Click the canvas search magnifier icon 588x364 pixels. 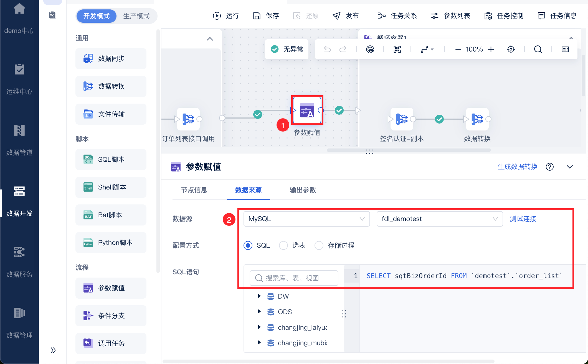tap(538, 49)
